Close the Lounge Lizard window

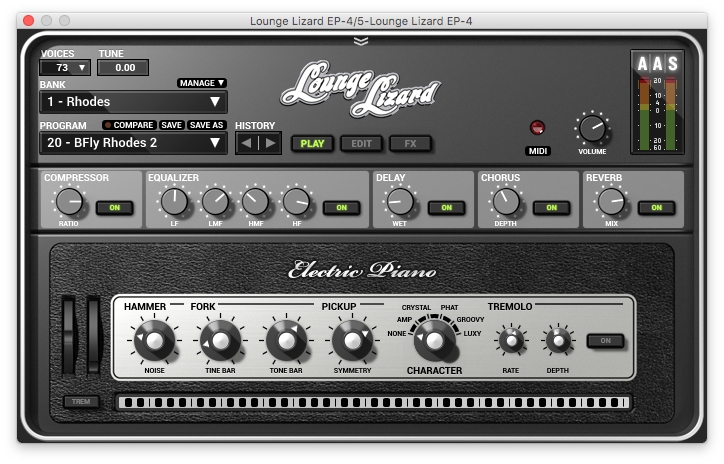[29, 21]
